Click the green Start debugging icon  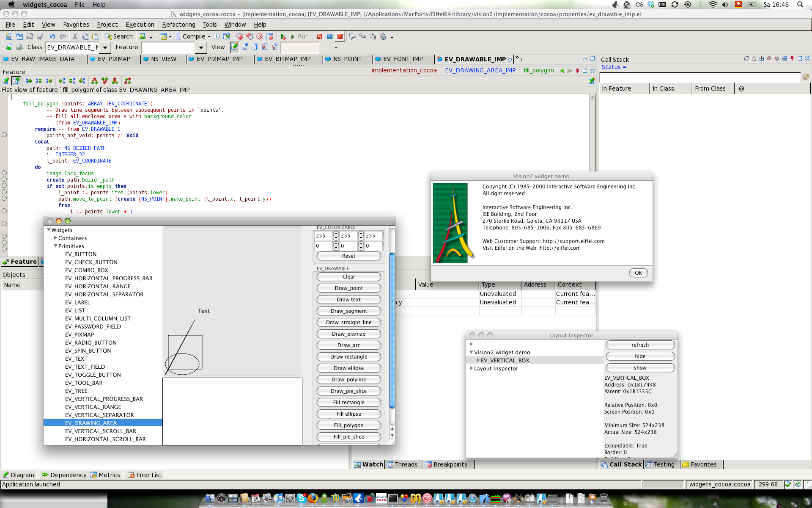click(x=283, y=37)
